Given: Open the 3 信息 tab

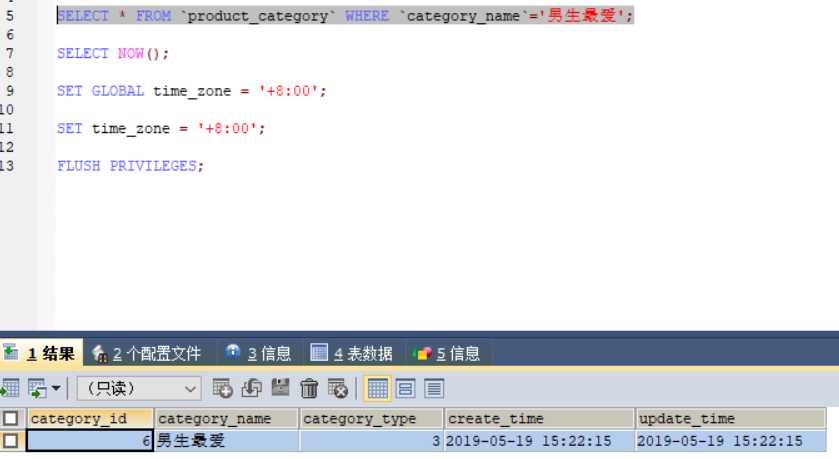Looking at the screenshot, I should [x=260, y=353].
